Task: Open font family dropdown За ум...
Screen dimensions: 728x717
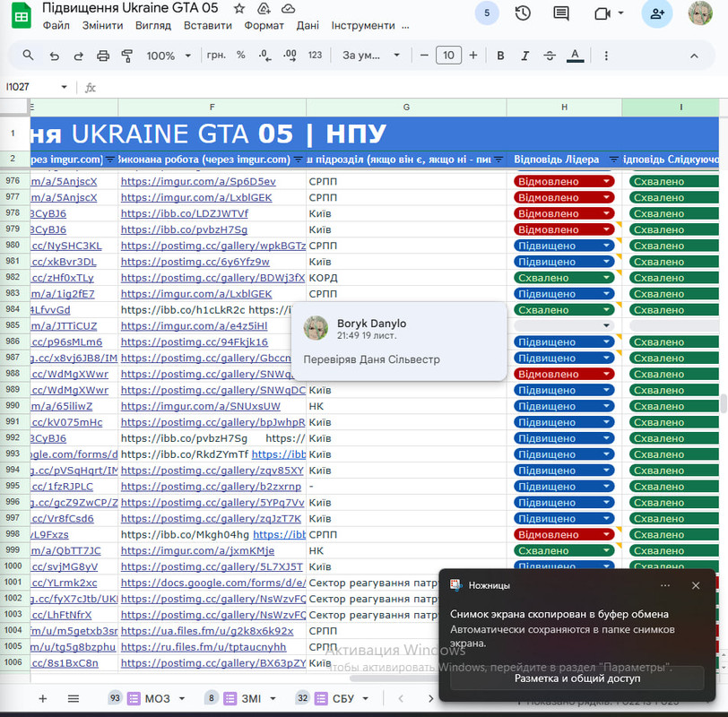Action: point(370,56)
